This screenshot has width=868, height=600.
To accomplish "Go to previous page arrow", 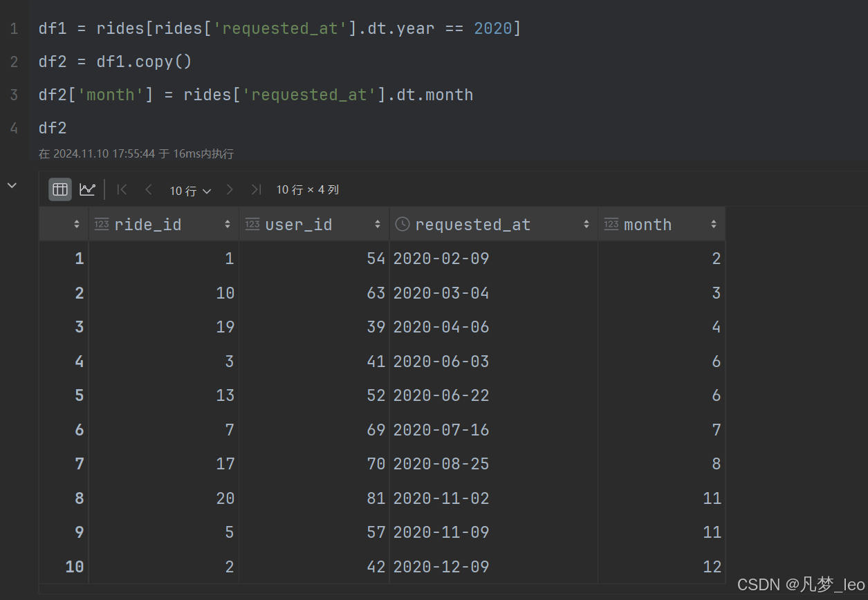I will [x=148, y=189].
